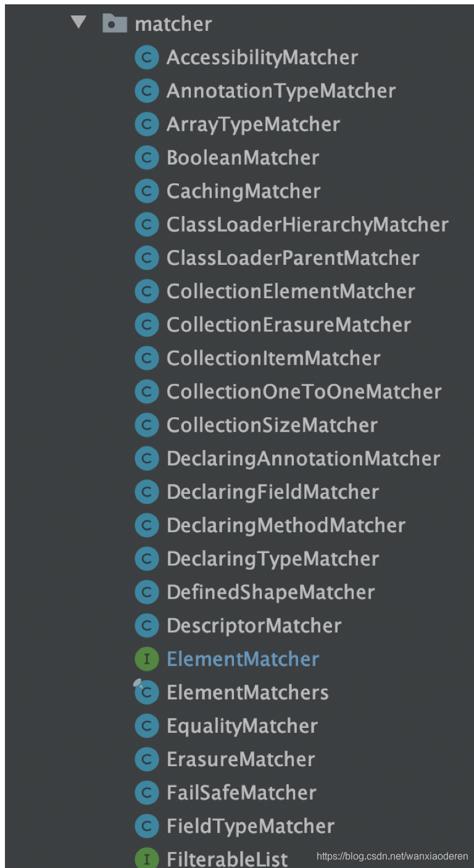Viewport: 474px width, 868px height.
Task: Open ClassLoaderHierarchyMatcher file
Action: coord(307,225)
